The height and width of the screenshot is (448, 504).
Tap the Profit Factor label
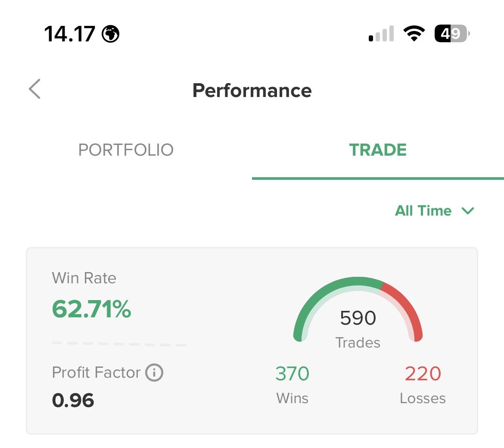pyautogui.click(x=96, y=373)
